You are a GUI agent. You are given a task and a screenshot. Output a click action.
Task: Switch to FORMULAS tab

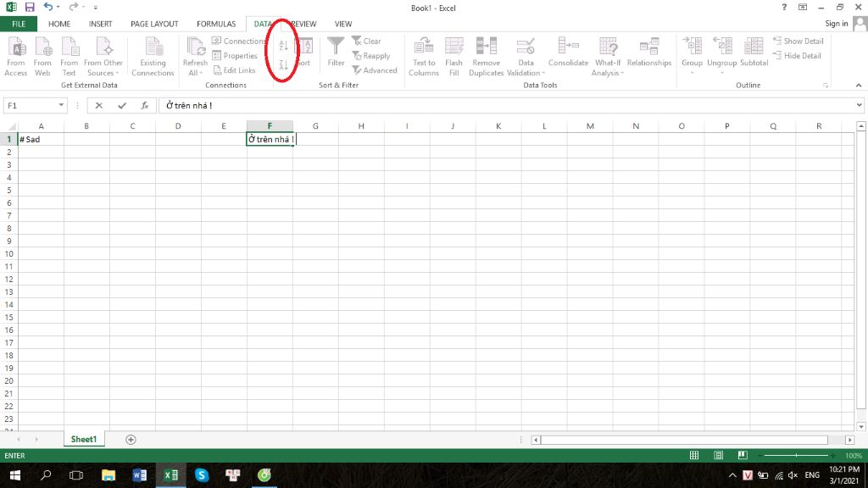coord(216,24)
